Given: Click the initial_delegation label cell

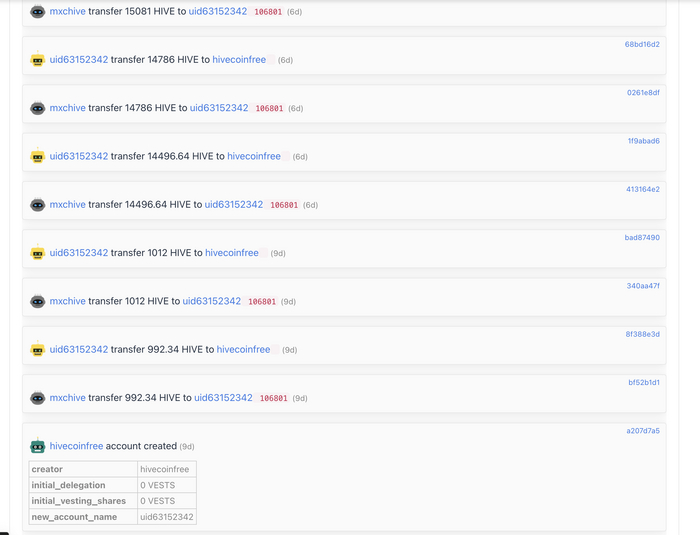Looking at the screenshot, I should 83,485.
